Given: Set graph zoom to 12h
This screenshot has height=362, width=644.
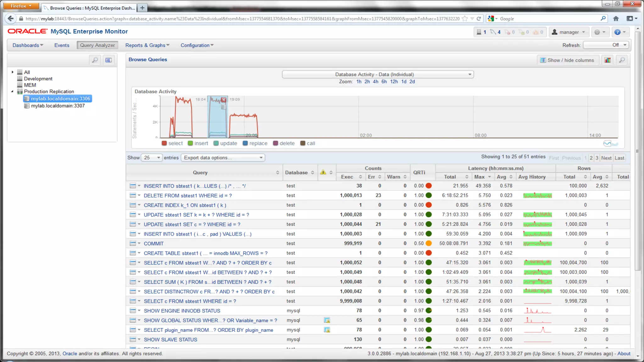Looking at the screenshot, I should tap(394, 82).
